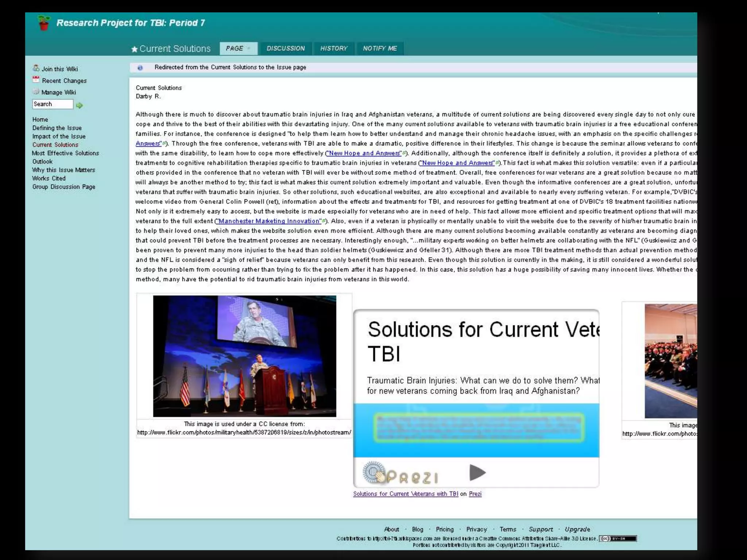The height and width of the screenshot is (560, 747).
Task: Click in the Search input field
Action: tap(53, 104)
